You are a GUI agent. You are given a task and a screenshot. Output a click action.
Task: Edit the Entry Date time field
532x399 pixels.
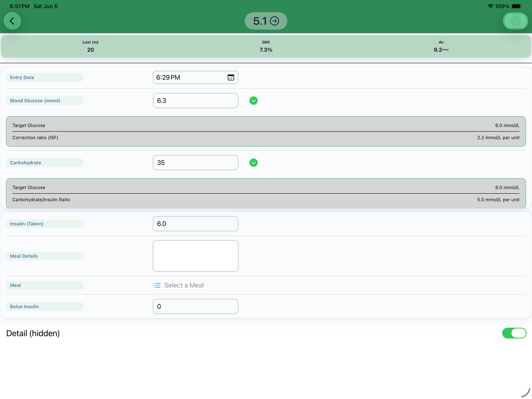tap(195, 78)
